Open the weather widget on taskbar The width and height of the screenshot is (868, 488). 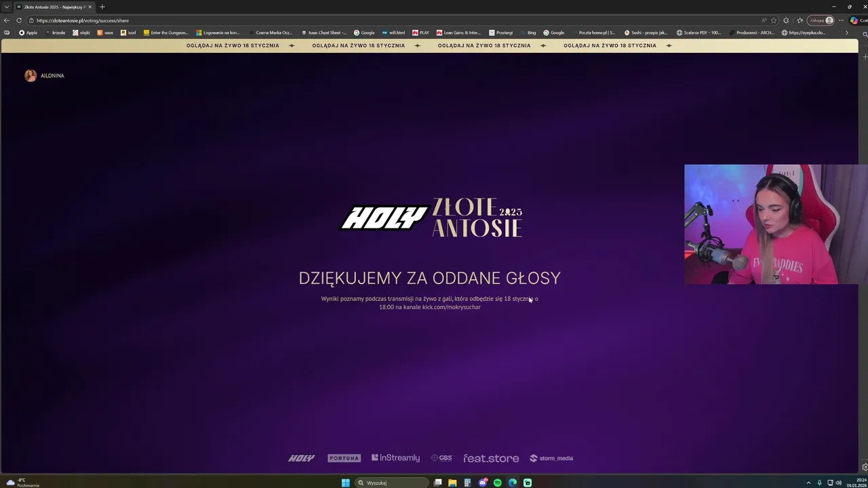[22, 483]
